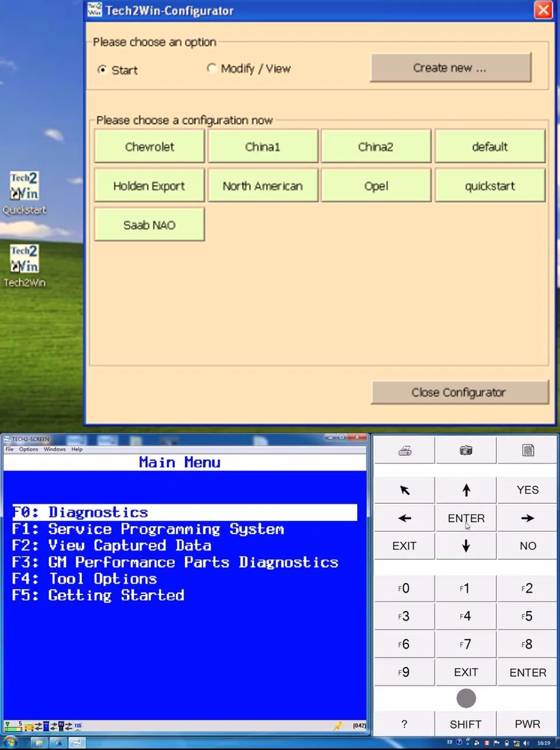The height and width of the screenshot is (750, 560).
Task: Click the ? help key on keypad
Action: (x=404, y=724)
